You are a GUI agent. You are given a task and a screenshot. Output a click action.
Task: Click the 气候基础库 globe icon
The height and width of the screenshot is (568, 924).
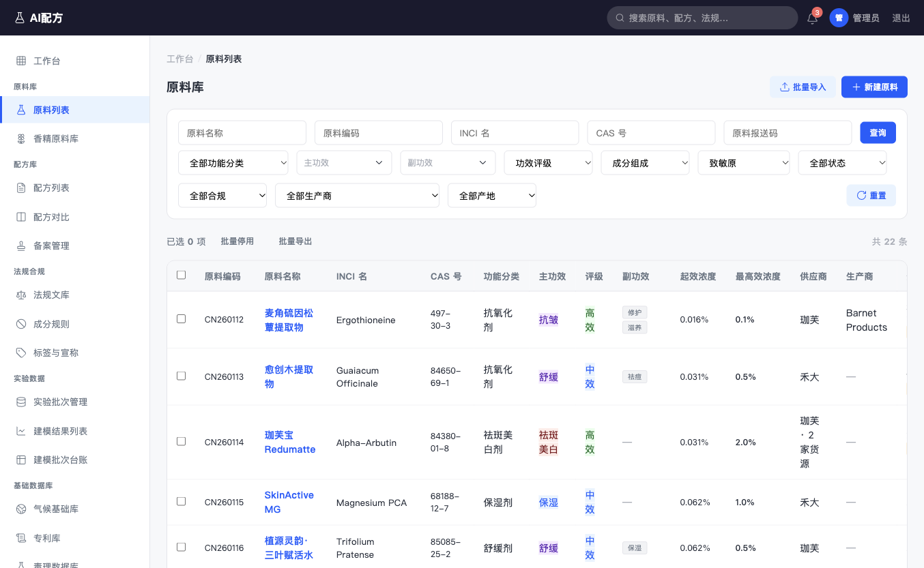(21, 509)
